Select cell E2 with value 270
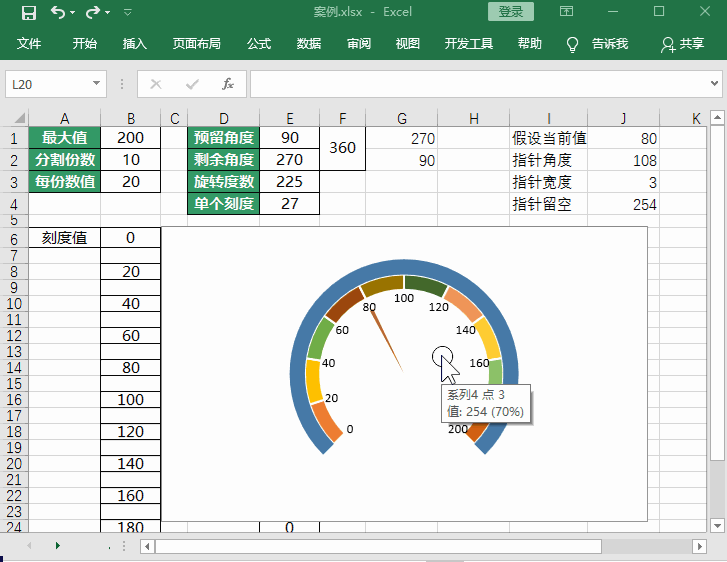This screenshot has width=727, height=562. click(x=289, y=160)
